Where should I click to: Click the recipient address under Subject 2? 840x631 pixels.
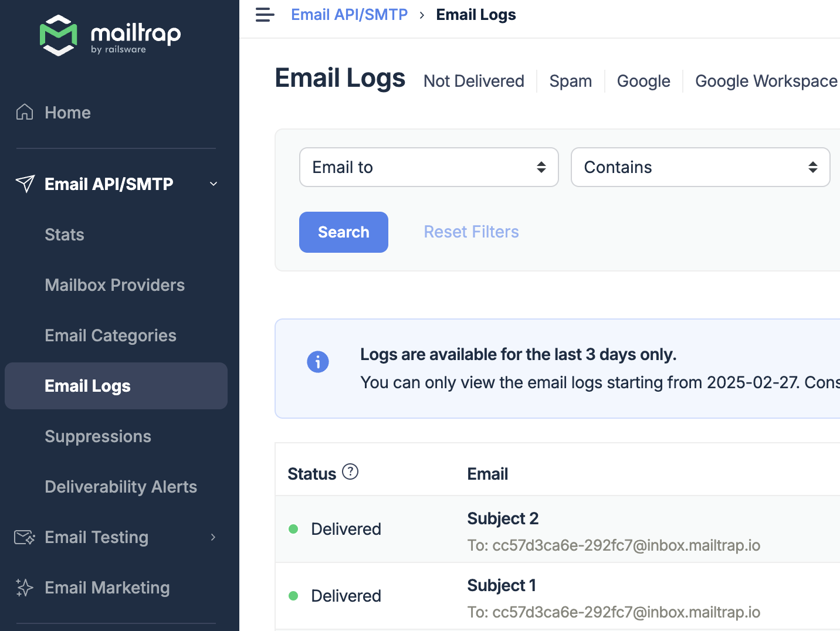click(x=626, y=545)
